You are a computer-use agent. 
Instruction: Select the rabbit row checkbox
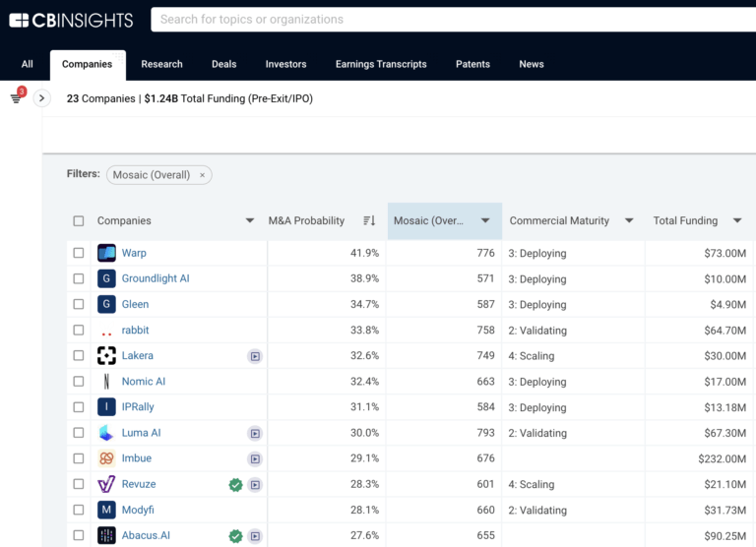point(79,331)
